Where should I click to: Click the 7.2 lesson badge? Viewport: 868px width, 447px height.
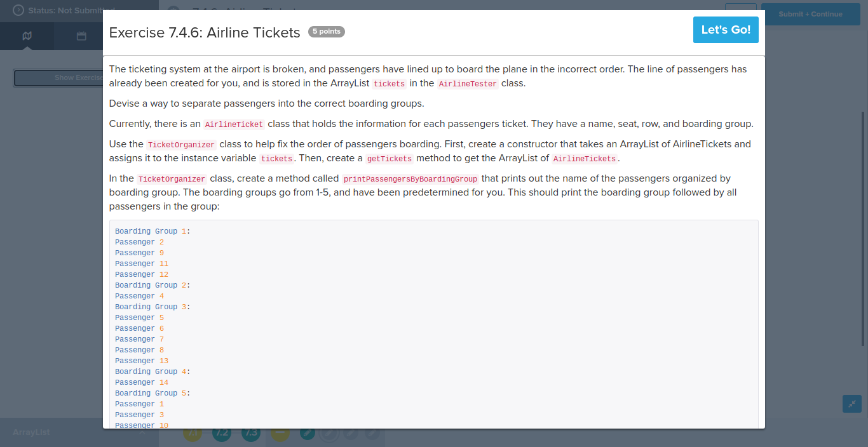[221, 432]
